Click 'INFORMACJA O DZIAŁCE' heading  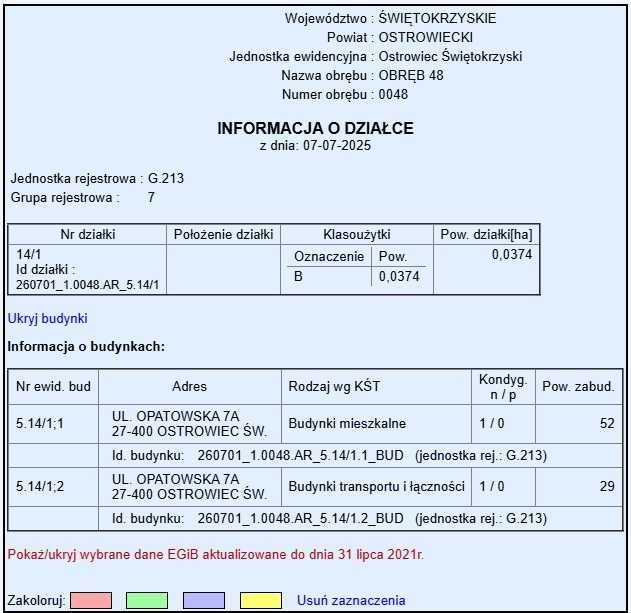point(316,128)
